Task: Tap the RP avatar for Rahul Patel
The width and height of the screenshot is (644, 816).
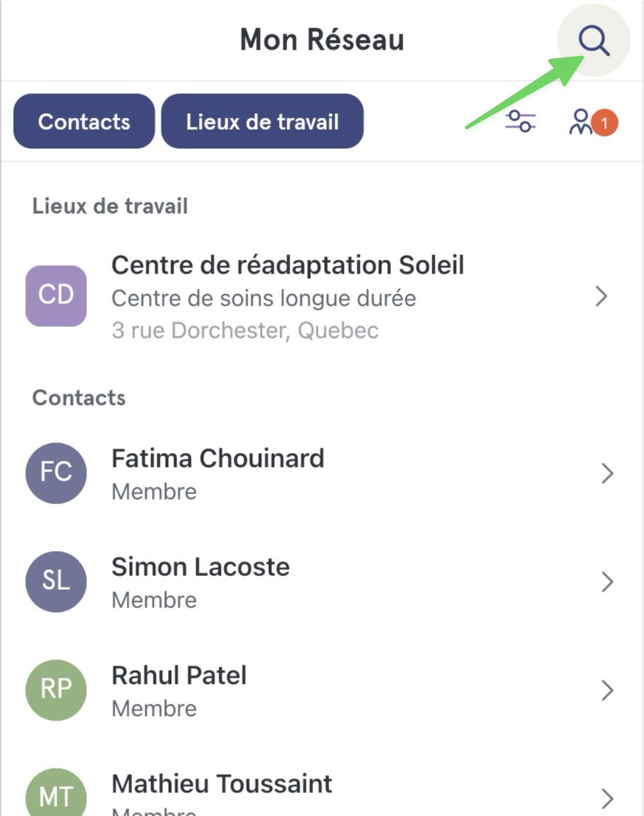Action: (x=57, y=690)
